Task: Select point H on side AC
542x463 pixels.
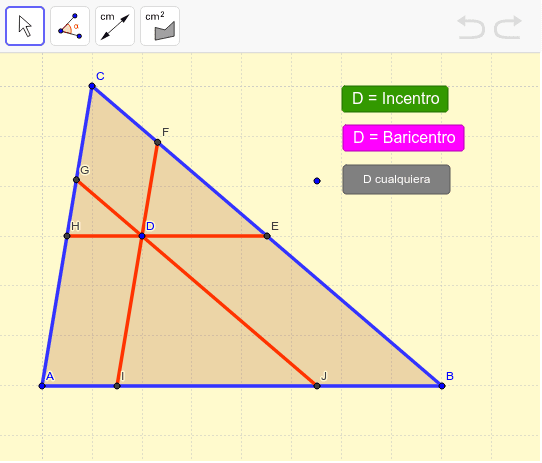Action: [67, 236]
